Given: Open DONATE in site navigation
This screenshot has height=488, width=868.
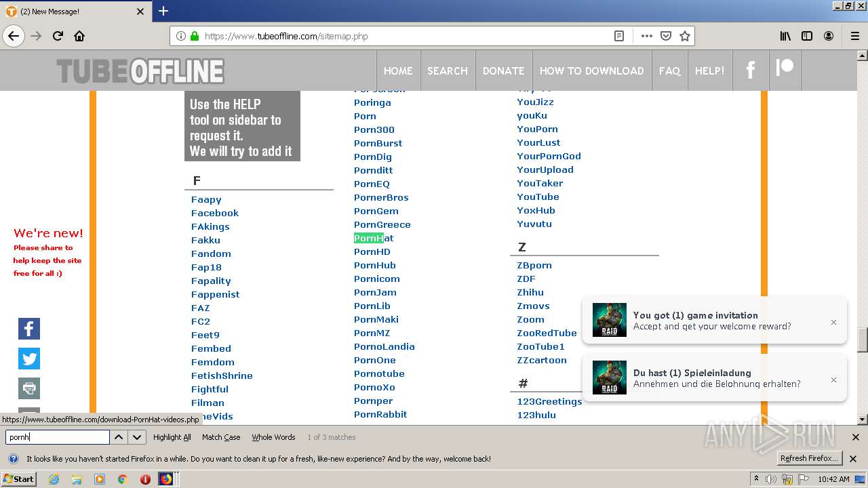Looking at the screenshot, I should 503,70.
